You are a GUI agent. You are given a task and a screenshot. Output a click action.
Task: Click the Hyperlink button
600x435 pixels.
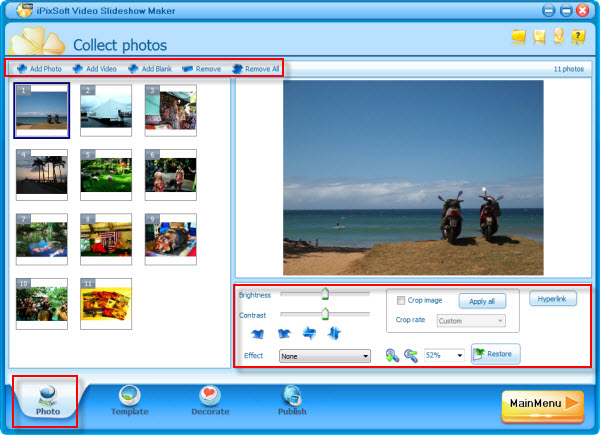(553, 299)
